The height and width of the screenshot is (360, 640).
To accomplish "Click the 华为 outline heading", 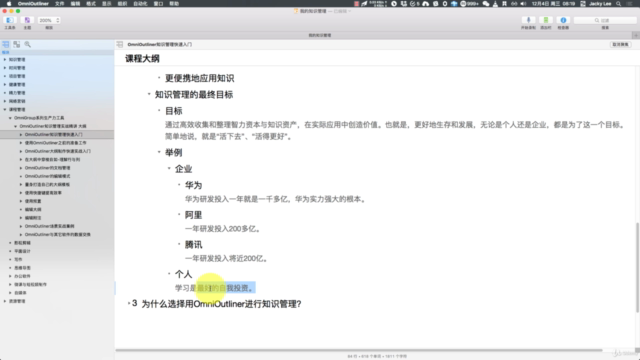I will (x=193, y=185).
